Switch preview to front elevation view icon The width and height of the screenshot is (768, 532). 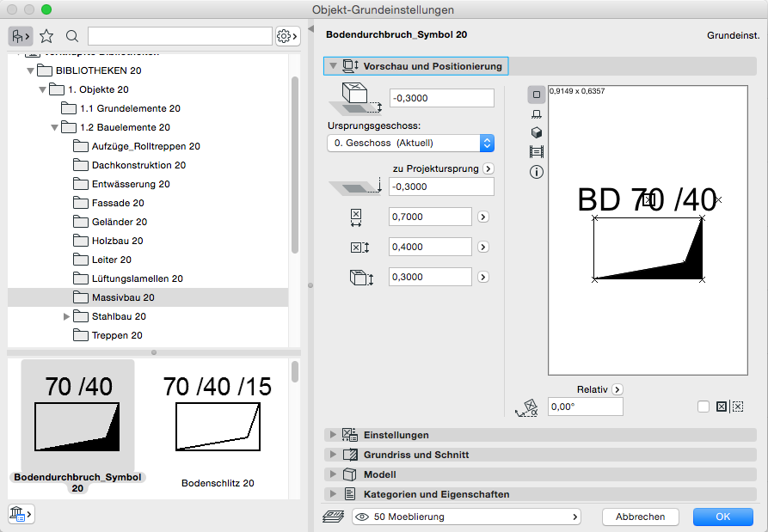537,113
